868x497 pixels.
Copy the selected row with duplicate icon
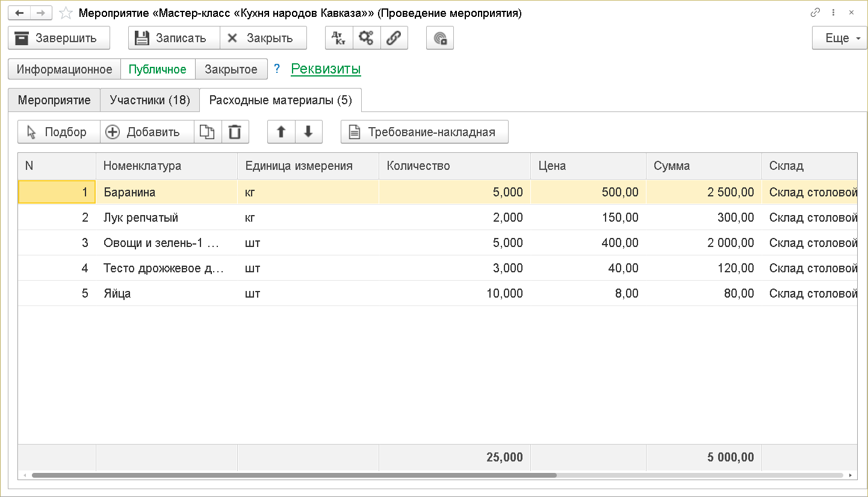coord(207,132)
